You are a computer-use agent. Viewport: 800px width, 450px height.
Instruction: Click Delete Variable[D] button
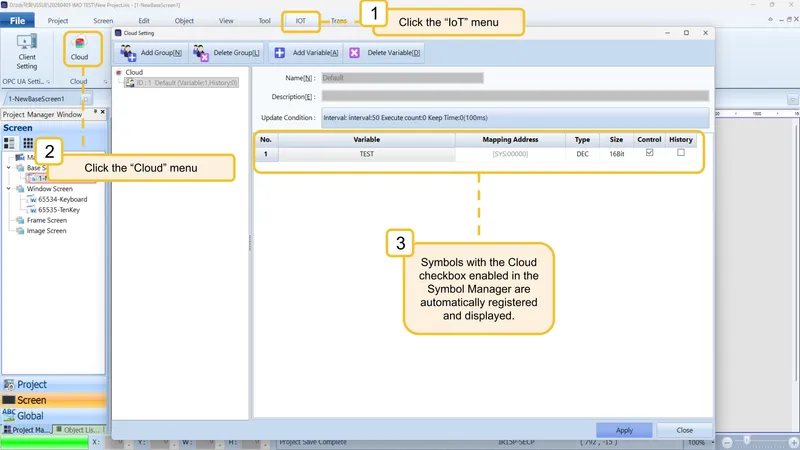tap(385, 53)
